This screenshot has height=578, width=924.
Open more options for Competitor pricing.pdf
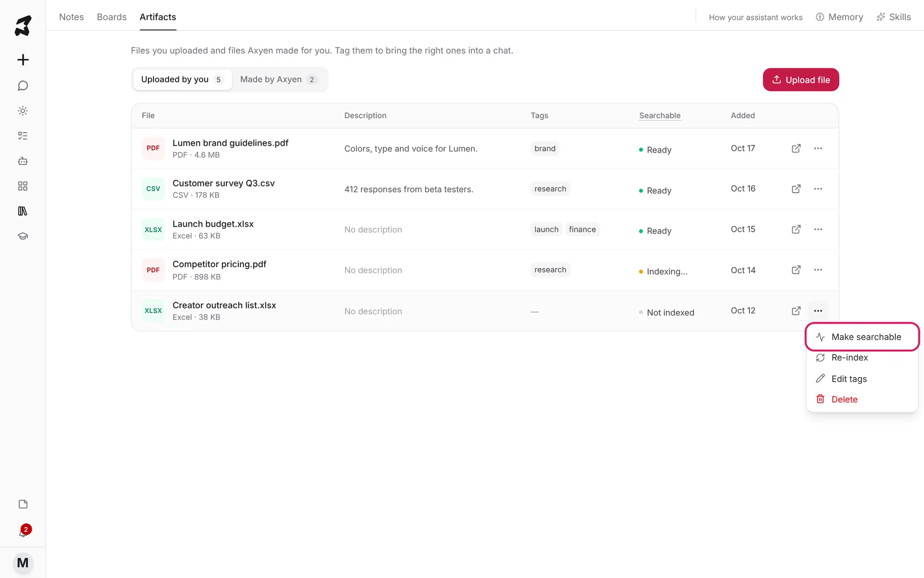[x=818, y=270]
